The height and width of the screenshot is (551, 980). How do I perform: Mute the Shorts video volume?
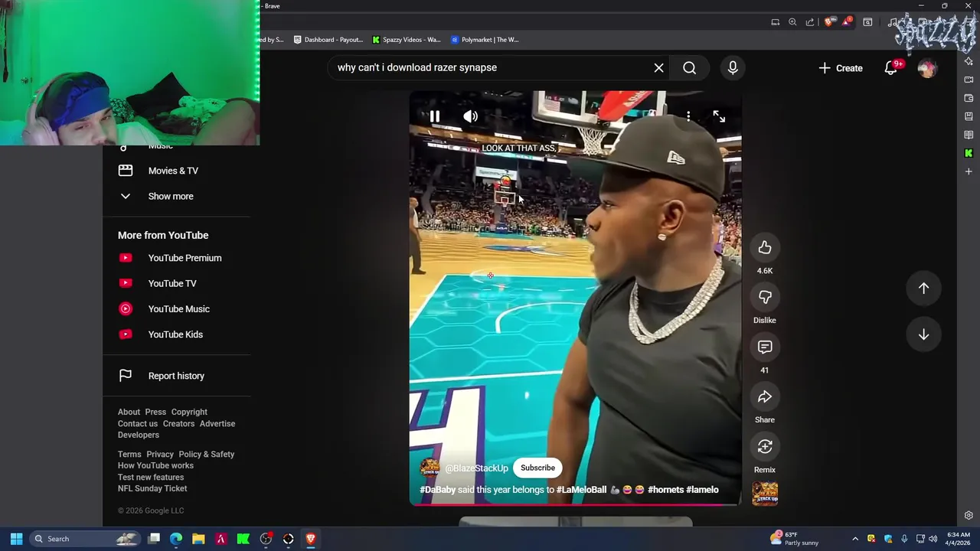[470, 116]
